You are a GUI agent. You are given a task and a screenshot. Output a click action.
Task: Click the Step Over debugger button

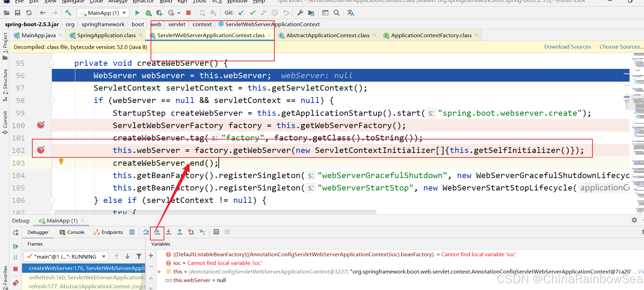[146, 232]
